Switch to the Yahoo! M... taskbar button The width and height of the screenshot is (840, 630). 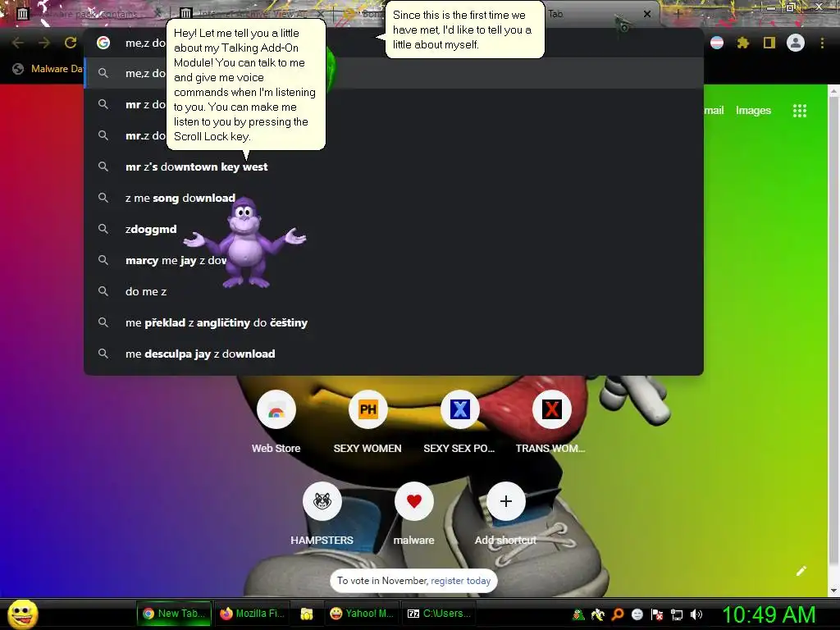click(362, 614)
